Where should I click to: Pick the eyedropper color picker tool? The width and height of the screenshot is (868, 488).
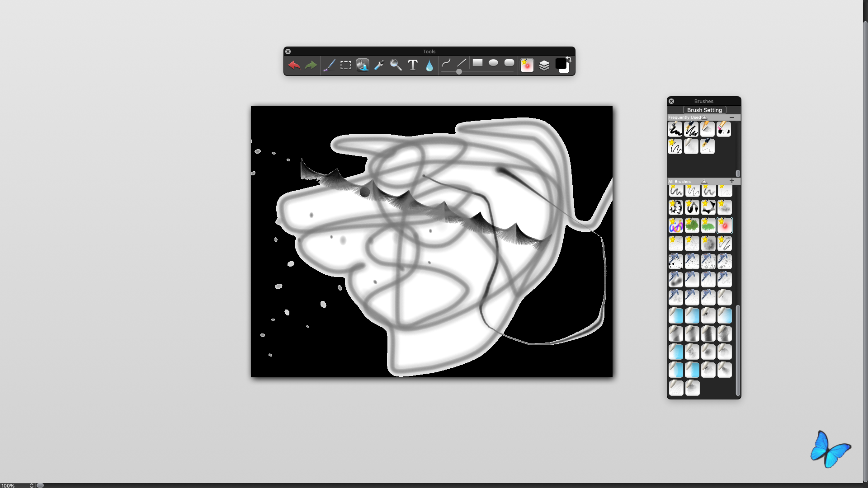pos(379,66)
